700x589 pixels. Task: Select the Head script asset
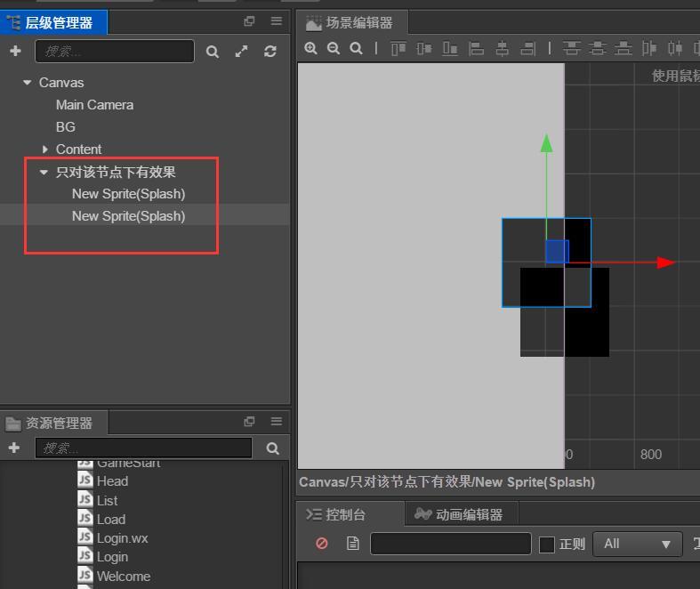click(112, 481)
